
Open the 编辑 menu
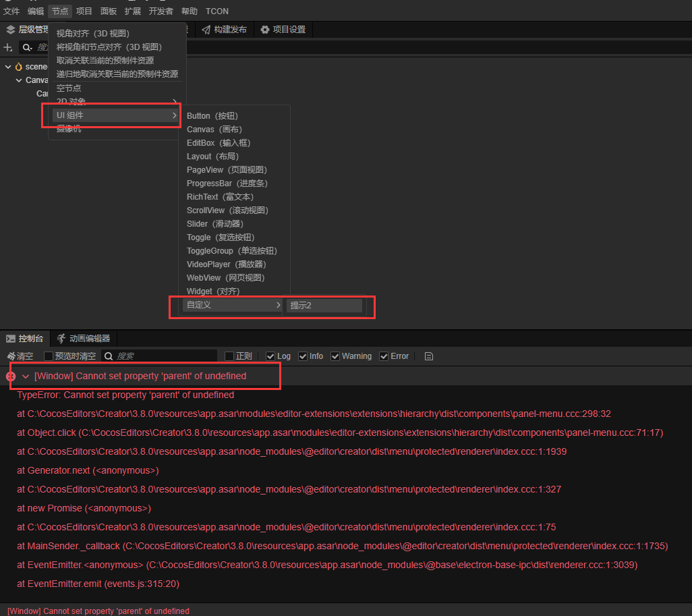coord(36,11)
